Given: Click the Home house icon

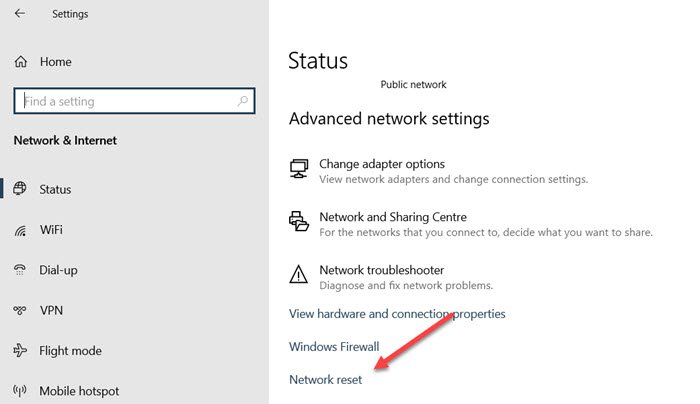Looking at the screenshot, I should tap(21, 62).
